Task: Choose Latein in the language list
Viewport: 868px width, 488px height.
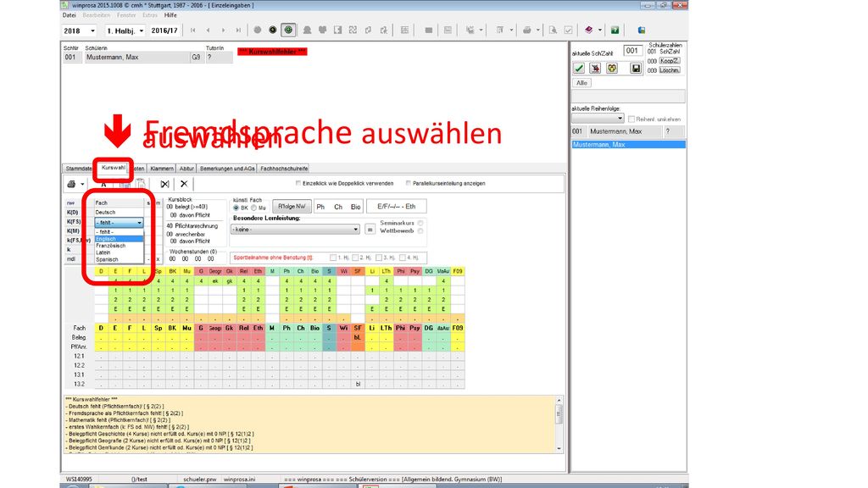Action: (119, 252)
